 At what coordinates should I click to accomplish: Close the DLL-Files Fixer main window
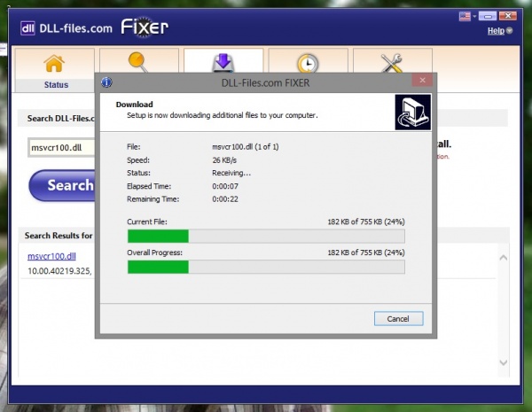(508, 16)
